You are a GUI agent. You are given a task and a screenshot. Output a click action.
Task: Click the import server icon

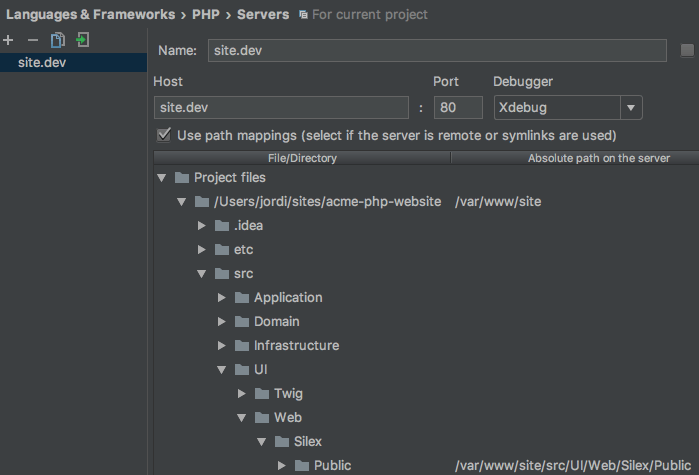coord(82,40)
